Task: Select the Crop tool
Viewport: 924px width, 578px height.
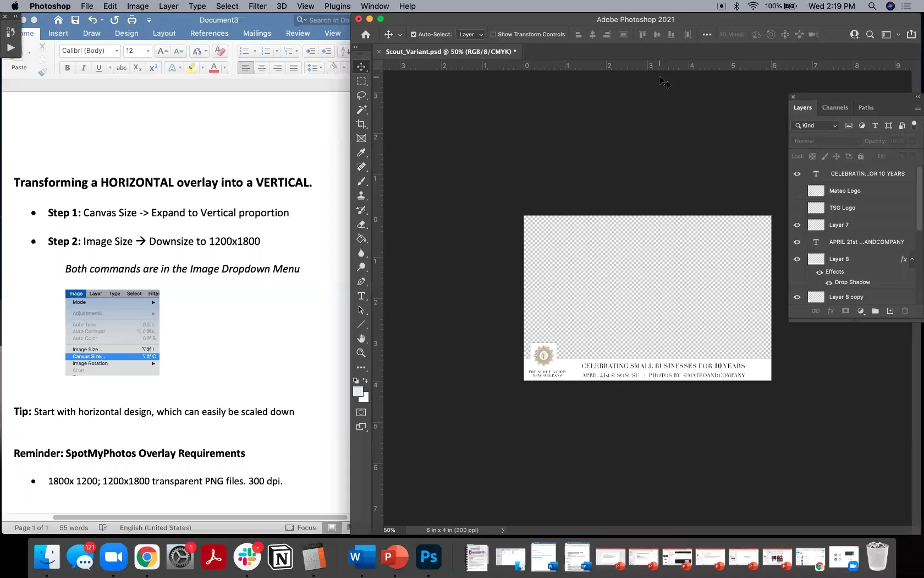Action: pyautogui.click(x=361, y=124)
